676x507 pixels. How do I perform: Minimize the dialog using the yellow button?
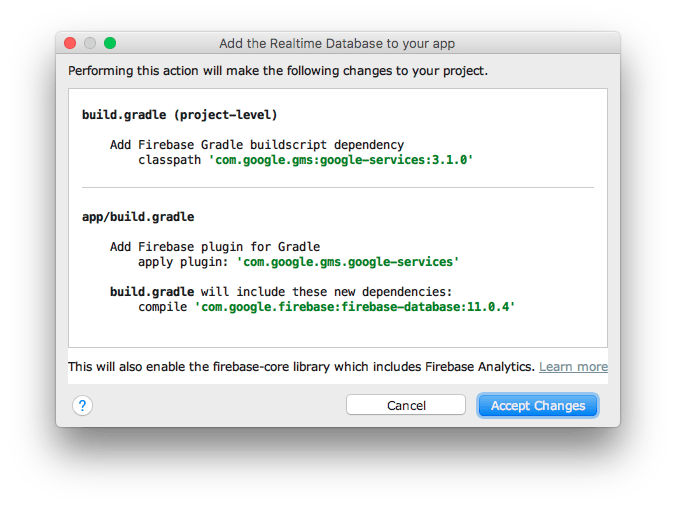pos(90,43)
